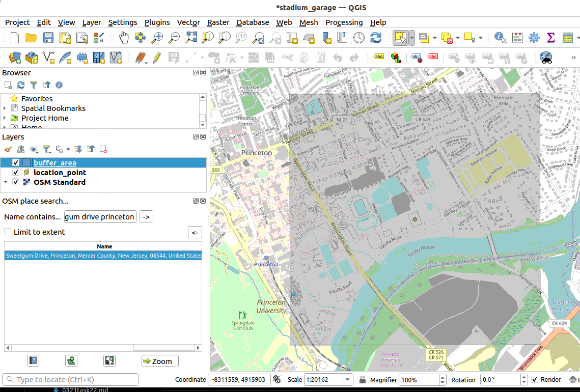
Task: Collapse the OSM Standard layer group
Action: pyautogui.click(x=5, y=182)
